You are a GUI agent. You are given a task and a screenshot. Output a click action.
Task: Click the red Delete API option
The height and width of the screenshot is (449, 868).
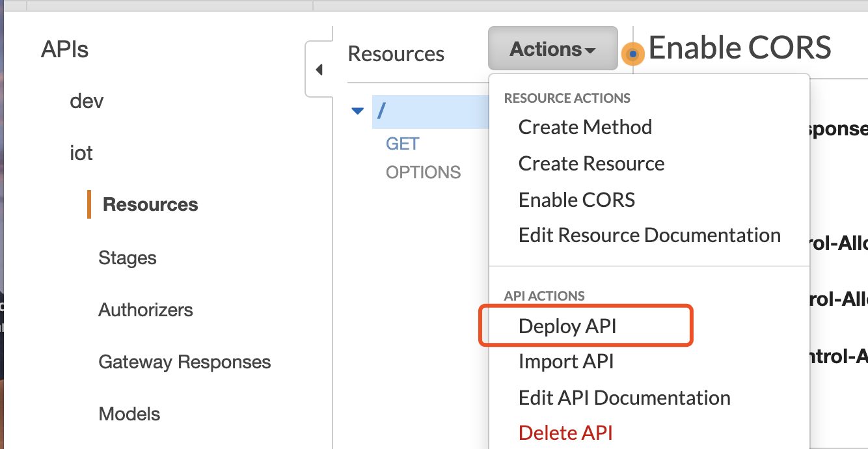tap(565, 433)
